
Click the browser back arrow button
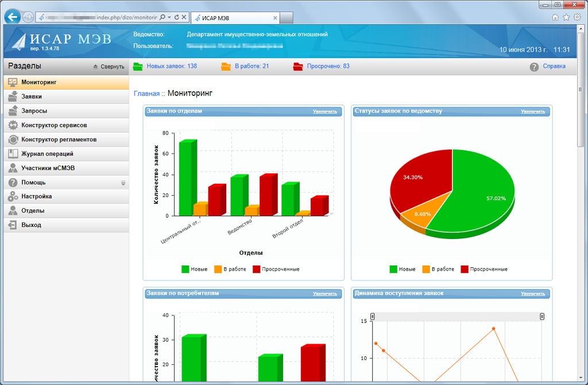(x=13, y=17)
